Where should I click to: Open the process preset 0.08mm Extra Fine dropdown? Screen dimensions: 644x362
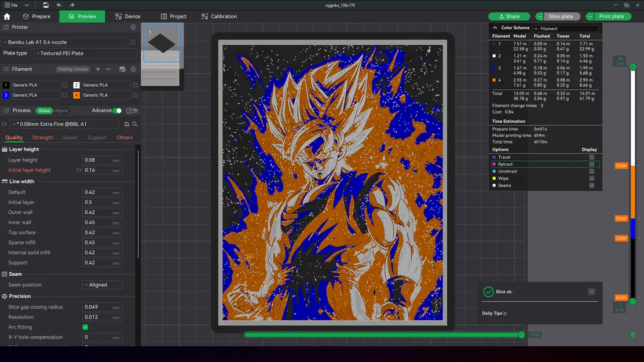point(65,124)
